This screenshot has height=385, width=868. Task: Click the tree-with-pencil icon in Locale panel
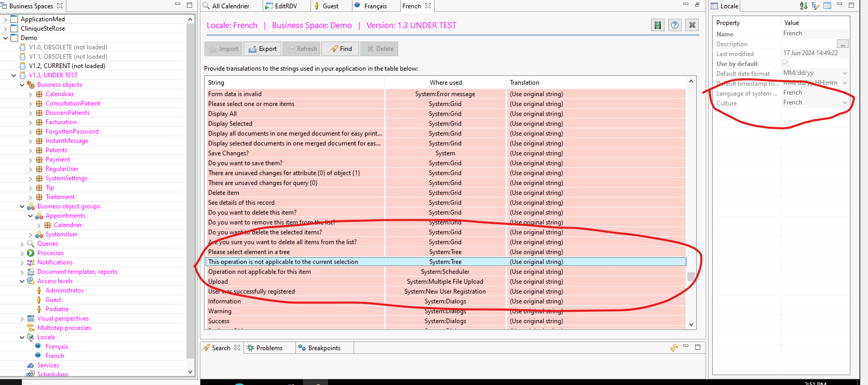coord(816,6)
